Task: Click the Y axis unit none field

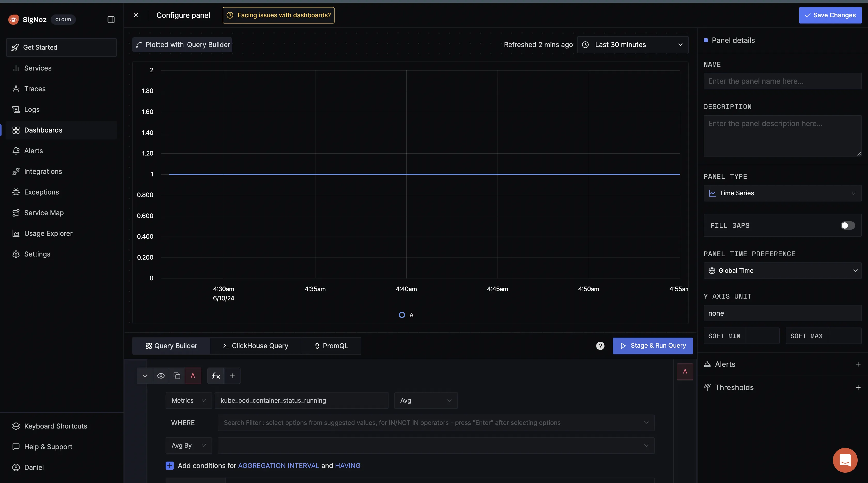Action: (782, 313)
